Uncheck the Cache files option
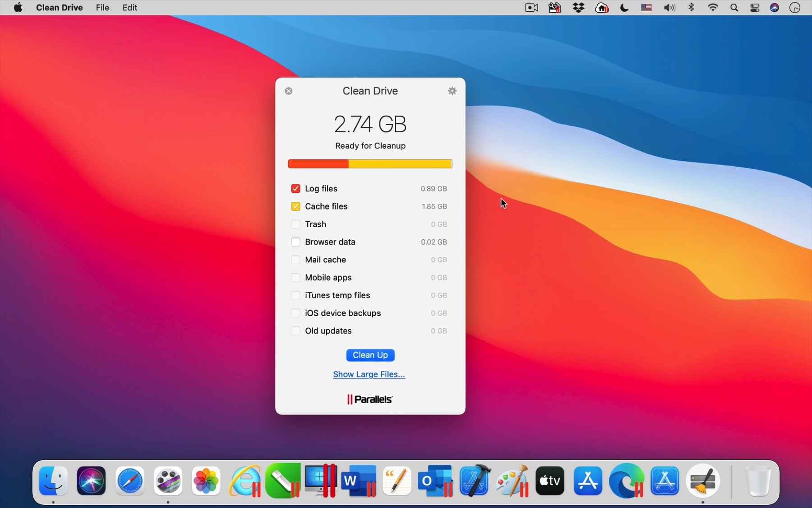This screenshot has height=508, width=812. [x=296, y=206]
